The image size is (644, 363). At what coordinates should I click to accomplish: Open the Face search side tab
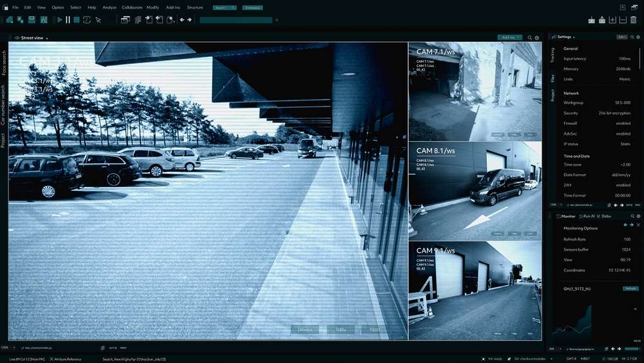4,63
